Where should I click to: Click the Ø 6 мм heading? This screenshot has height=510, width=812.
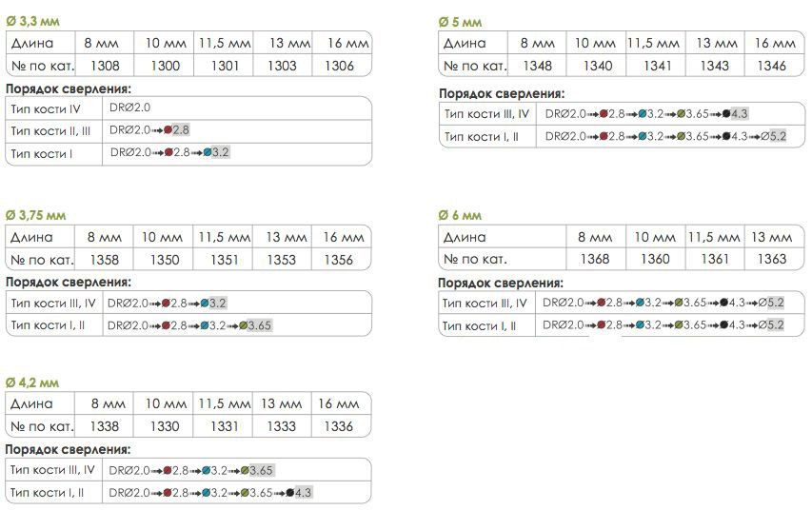point(460,215)
